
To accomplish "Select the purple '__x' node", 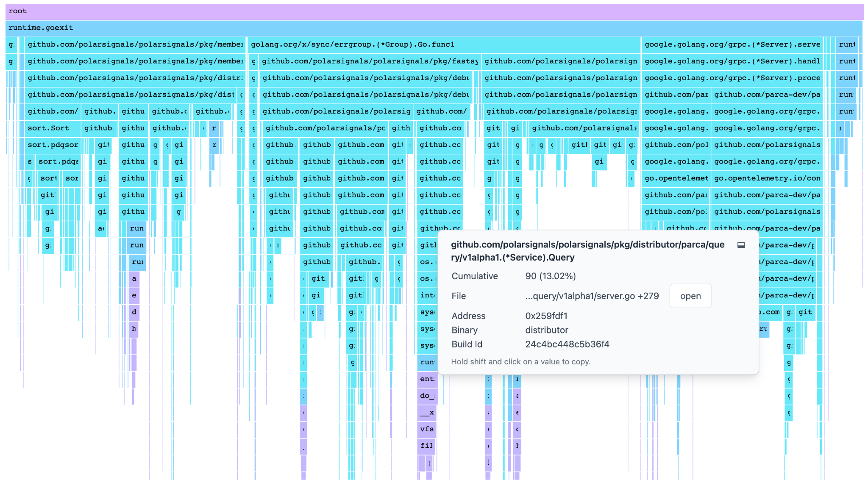I will tap(427, 413).
